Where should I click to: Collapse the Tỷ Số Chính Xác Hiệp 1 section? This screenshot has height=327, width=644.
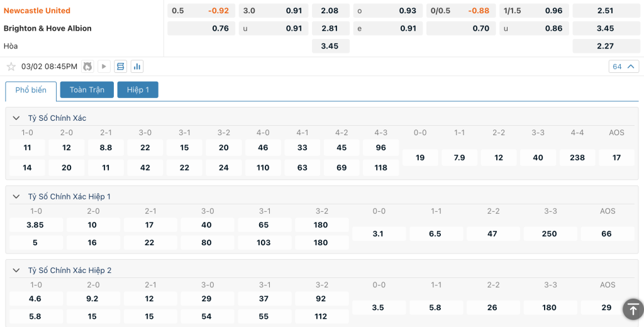[16, 196]
